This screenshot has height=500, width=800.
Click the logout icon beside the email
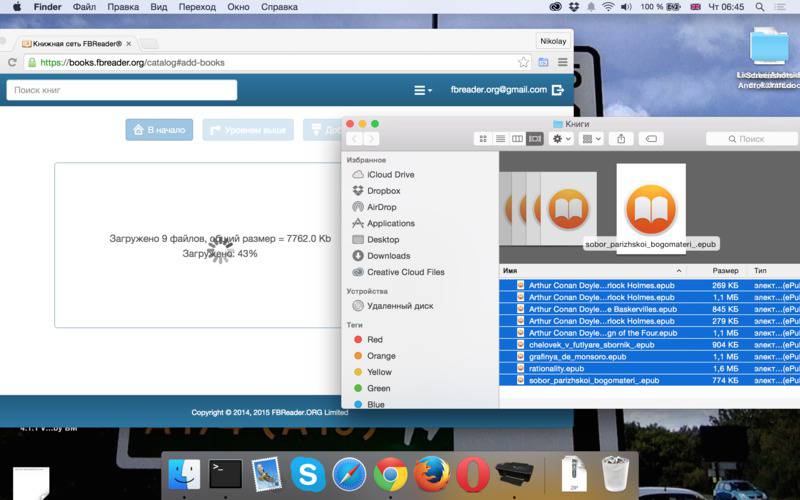tap(558, 90)
